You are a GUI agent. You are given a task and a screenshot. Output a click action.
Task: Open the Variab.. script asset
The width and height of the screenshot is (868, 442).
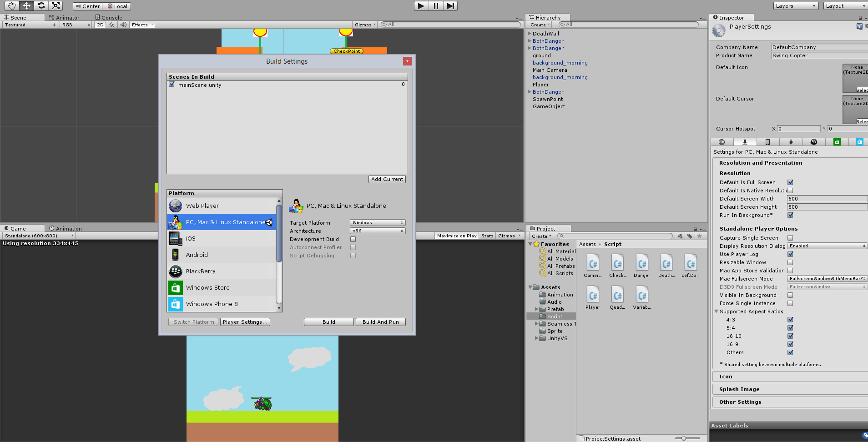point(642,298)
